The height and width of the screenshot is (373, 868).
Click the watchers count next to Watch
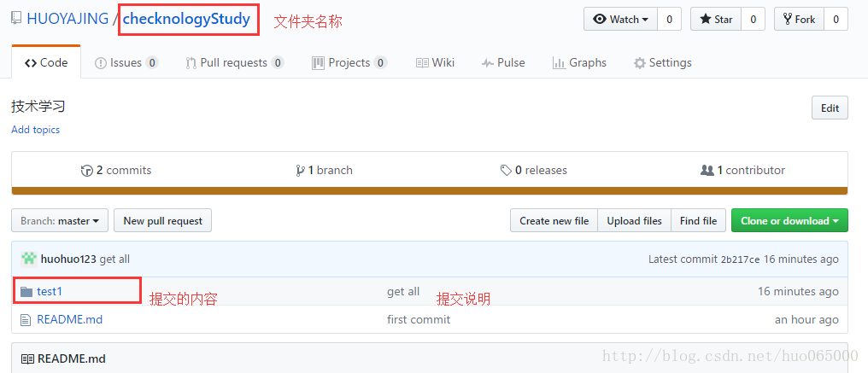pos(669,20)
